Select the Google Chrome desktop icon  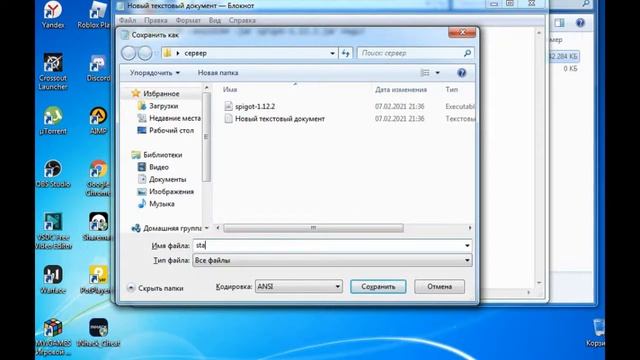pos(98,178)
